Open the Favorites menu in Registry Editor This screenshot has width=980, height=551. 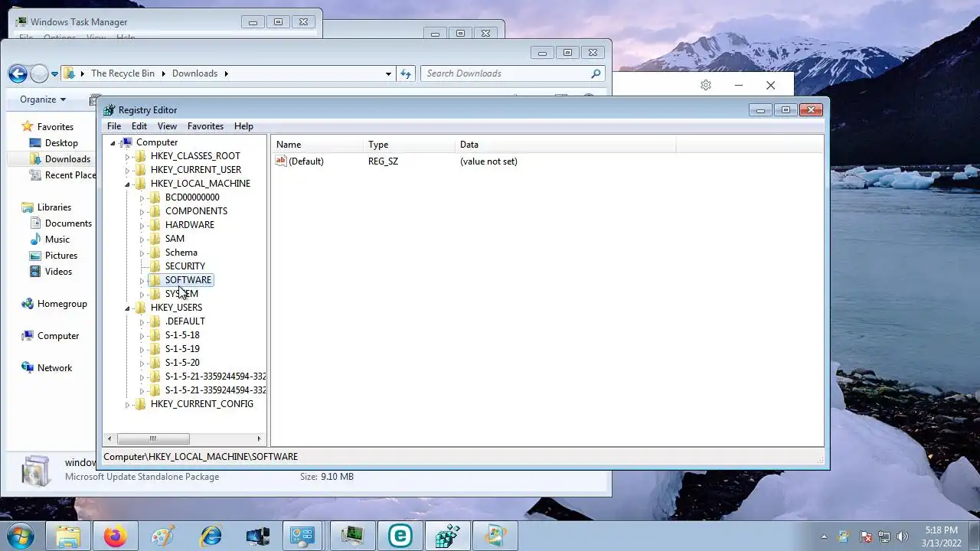click(x=205, y=126)
